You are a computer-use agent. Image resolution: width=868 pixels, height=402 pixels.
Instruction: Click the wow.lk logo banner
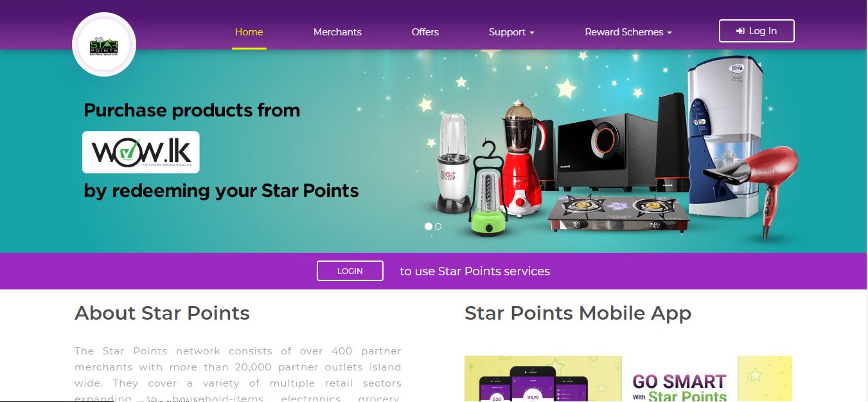pyautogui.click(x=141, y=152)
